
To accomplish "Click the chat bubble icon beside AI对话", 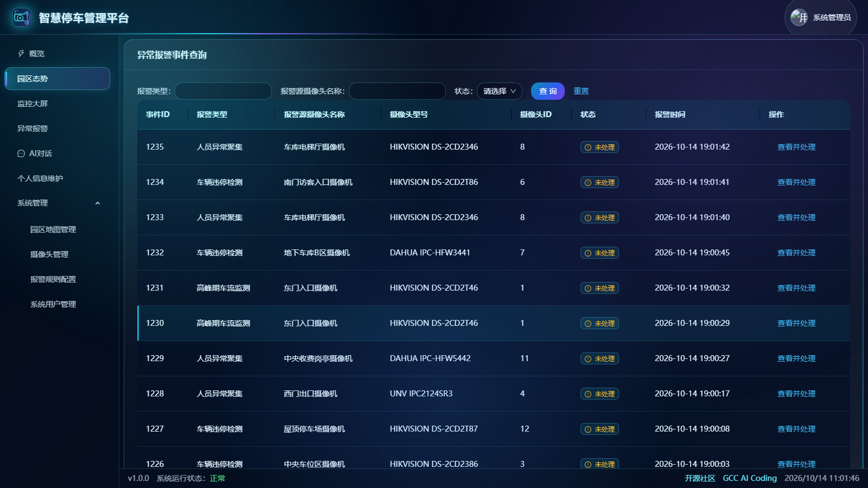I will coord(21,153).
